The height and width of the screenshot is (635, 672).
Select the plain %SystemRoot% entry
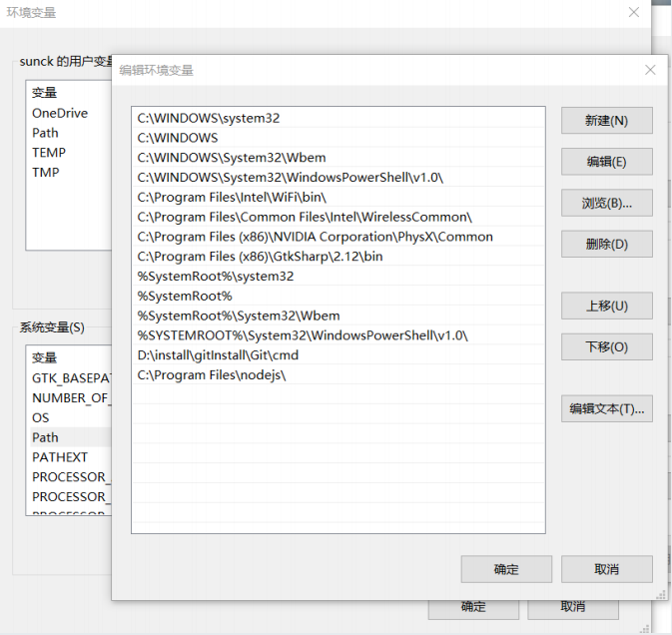(338, 296)
